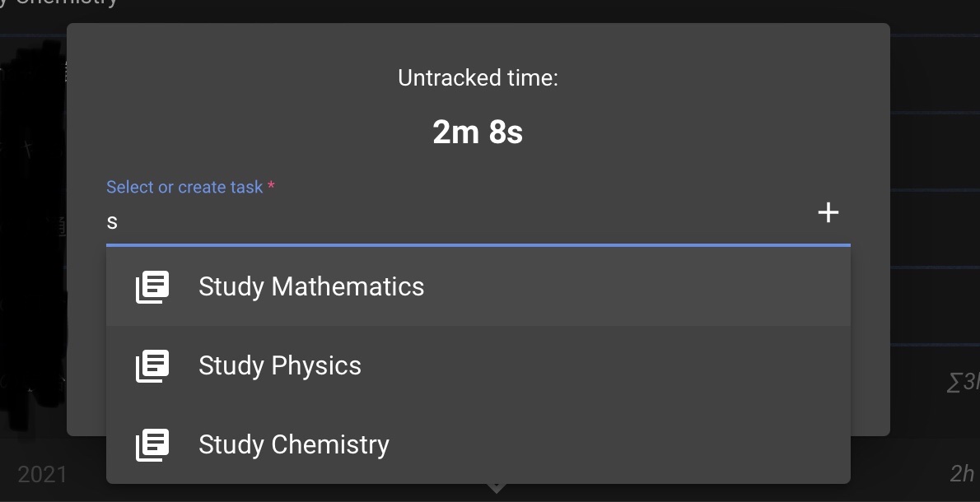This screenshot has height=502, width=980.
Task: Select Study Physics from the suggestion list
Action: [x=280, y=365]
